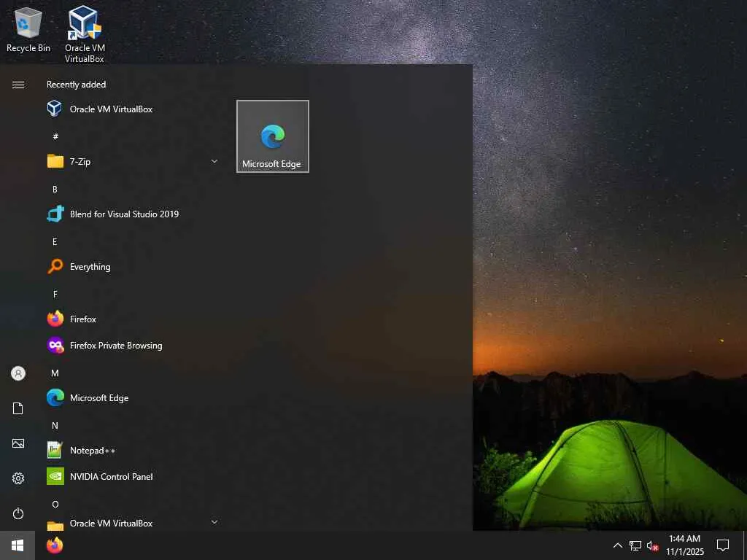Open Notepad++ from the app list

[x=133, y=450]
